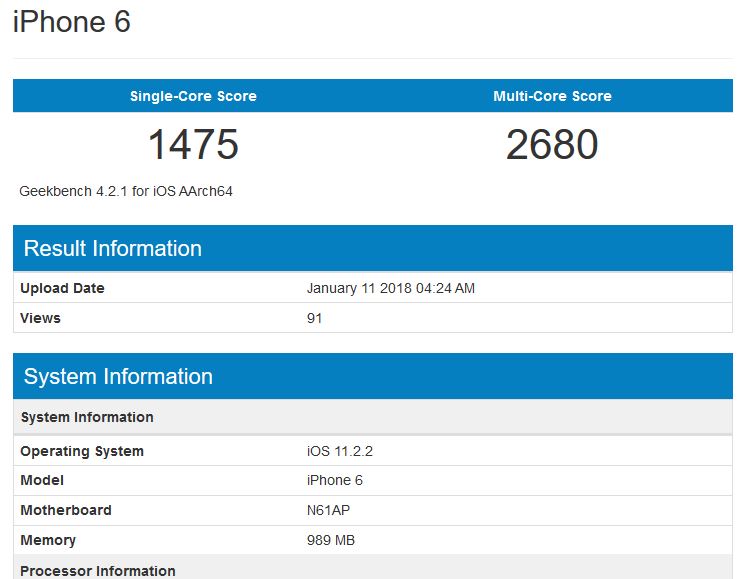Click the Model row label
Screen dimensions: 748x579
[42, 480]
